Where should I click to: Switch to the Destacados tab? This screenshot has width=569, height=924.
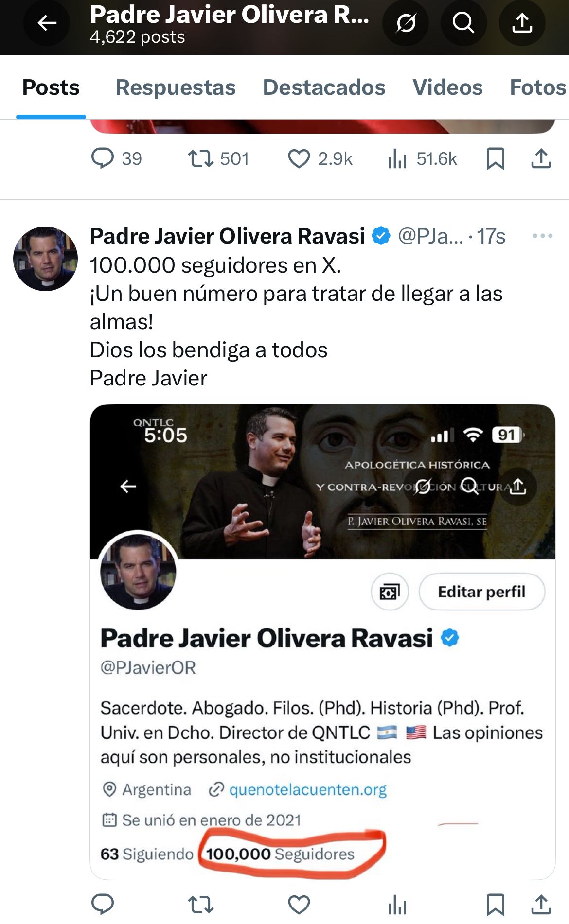[324, 87]
